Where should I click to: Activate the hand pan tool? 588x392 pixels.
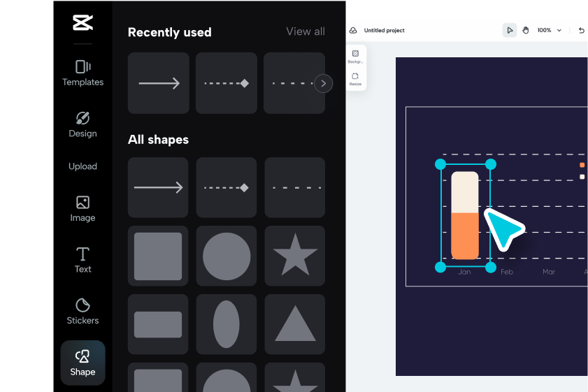pos(526,30)
